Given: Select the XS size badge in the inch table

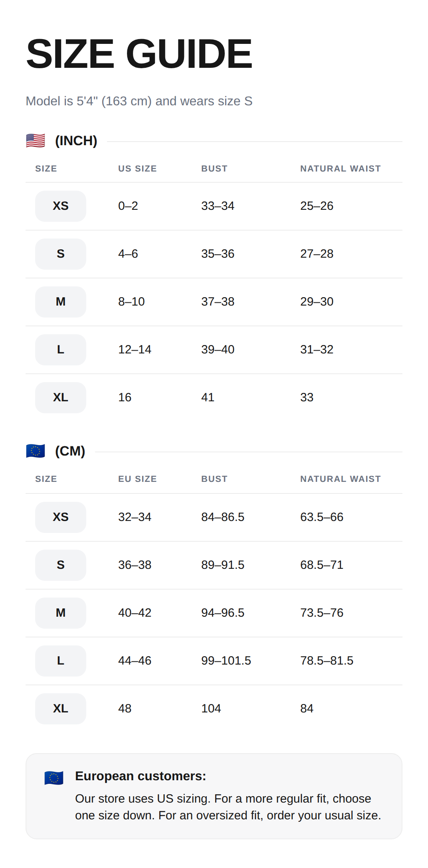Looking at the screenshot, I should click(x=61, y=206).
